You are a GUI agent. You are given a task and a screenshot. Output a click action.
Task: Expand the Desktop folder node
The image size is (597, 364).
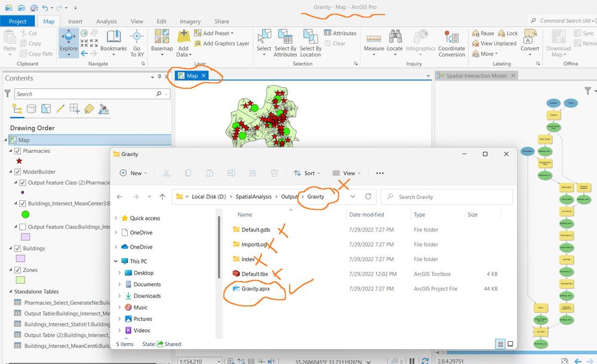(x=120, y=273)
